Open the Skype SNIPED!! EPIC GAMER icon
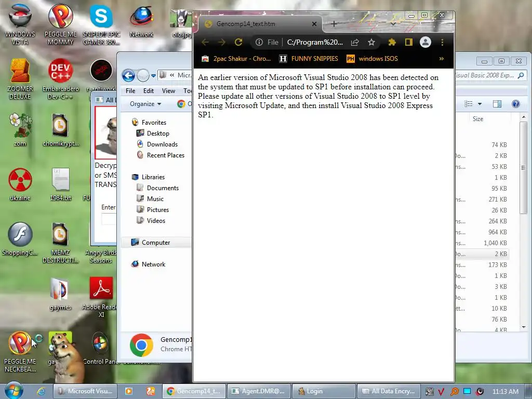 (101, 24)
